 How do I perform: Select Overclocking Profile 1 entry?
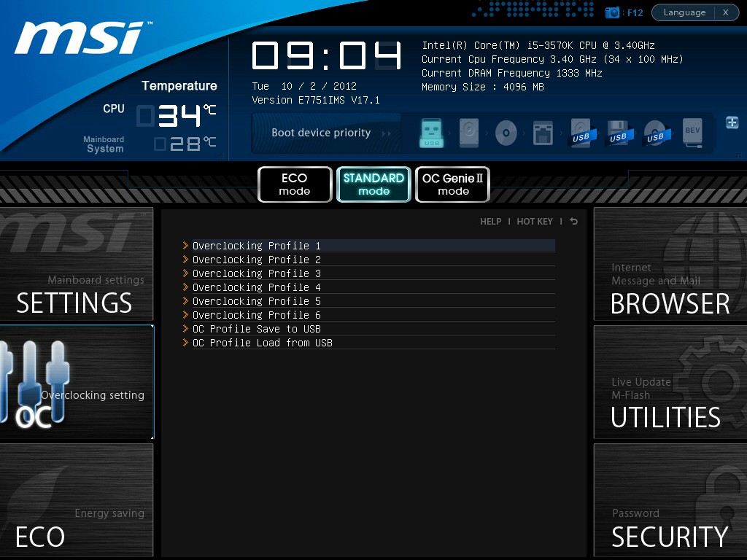pyautogui.click(x=373, y=245)
